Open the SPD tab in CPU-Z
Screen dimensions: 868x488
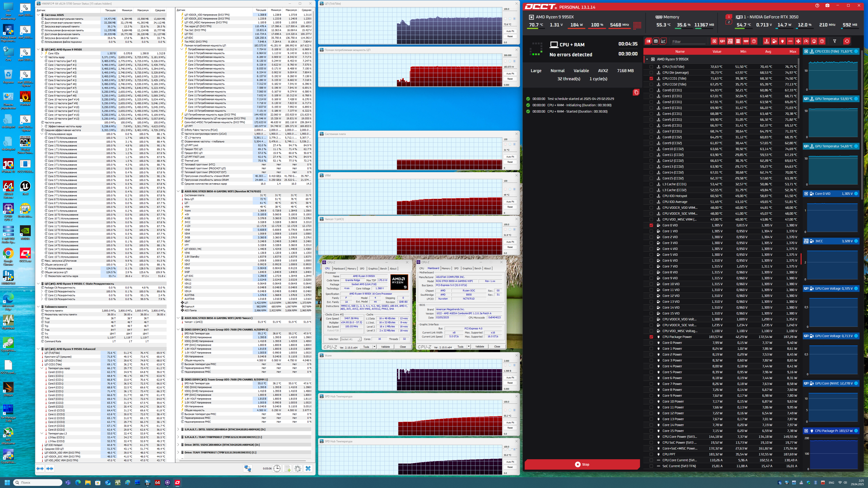[x=362, y=268]
